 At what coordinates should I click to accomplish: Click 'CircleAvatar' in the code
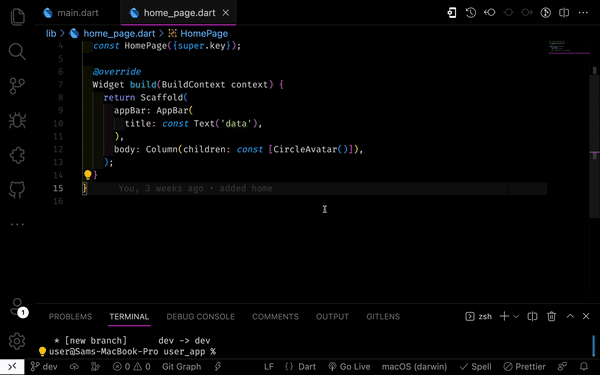click(x=305, y=149)
